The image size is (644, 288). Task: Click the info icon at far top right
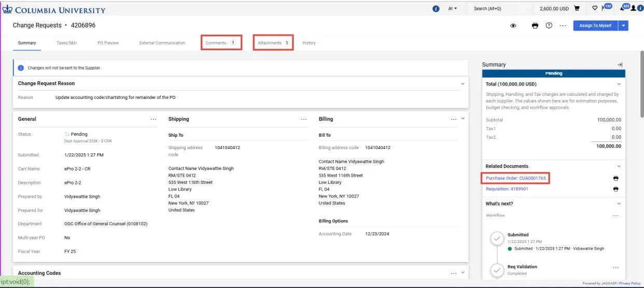(x=640, y=9)
